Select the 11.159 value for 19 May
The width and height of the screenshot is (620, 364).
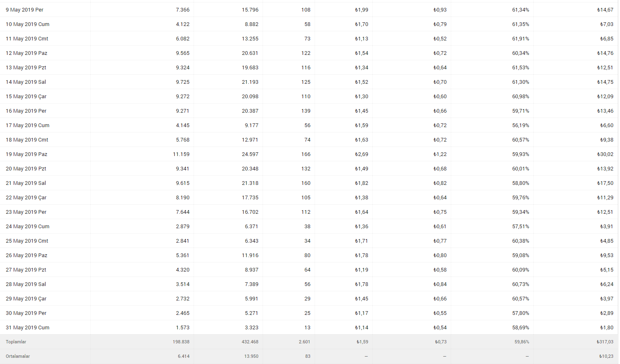(181, 154)
